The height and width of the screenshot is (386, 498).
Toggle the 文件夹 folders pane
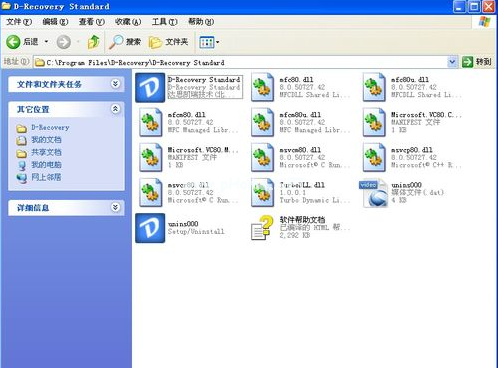[169, 42]
